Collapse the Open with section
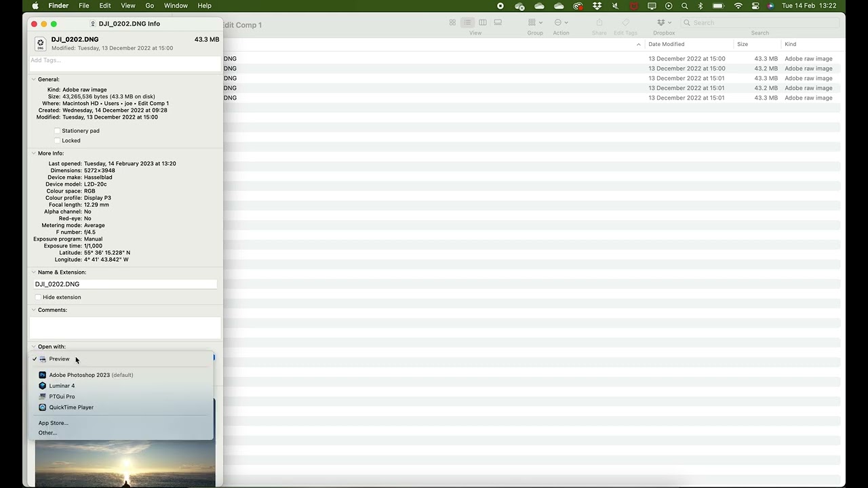The image size is (868, 488). [33, 346]
